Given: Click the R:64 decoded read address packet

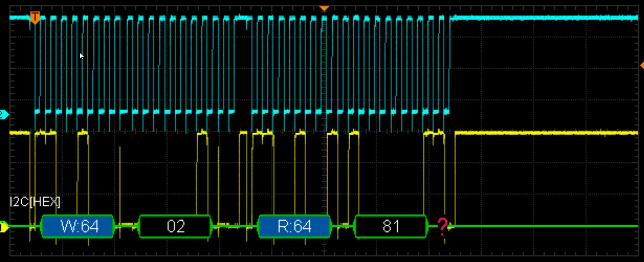Looking at the screenshot, I should pos(294,226).
